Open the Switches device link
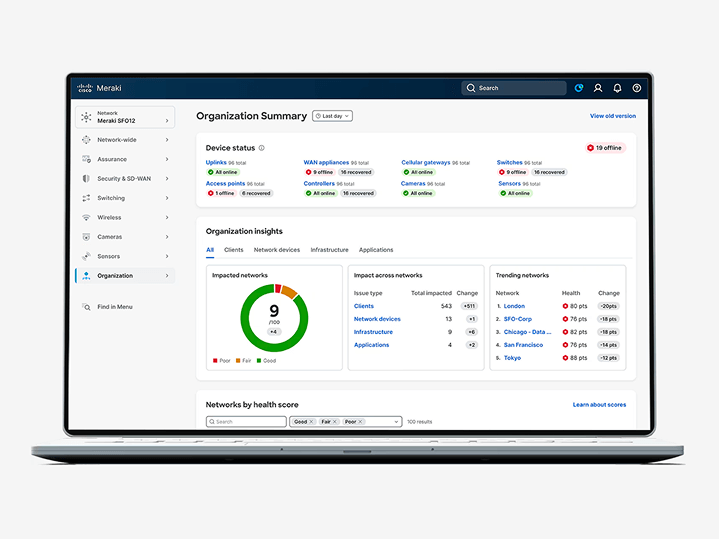Screen dimensions: 719x539 [x=509, y=162]
